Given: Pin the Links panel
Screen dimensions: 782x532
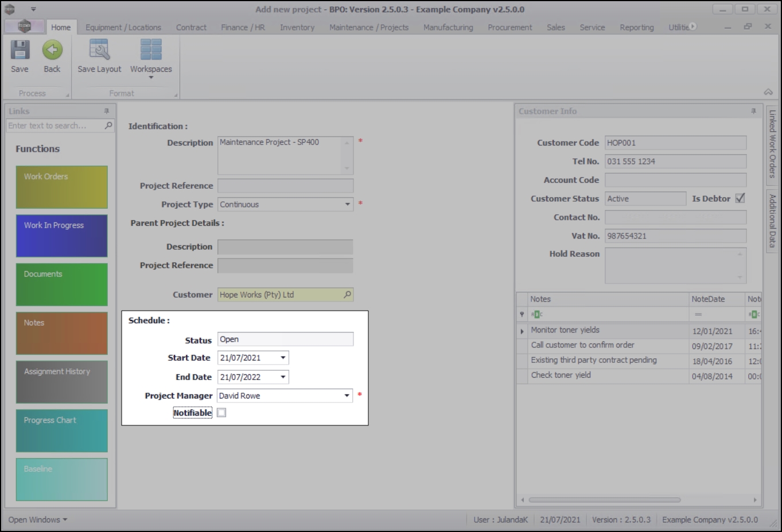Looking at the screenshot, I should tap(107, 111).
